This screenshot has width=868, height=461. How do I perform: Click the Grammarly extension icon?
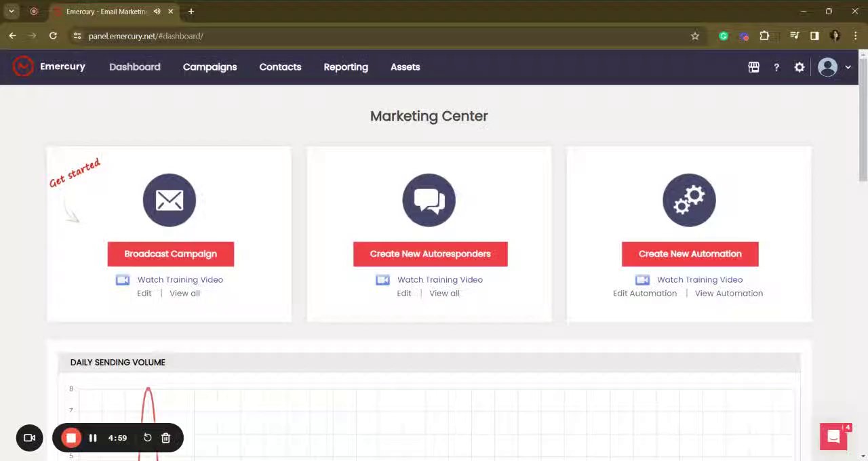pyautogui.click(x=724, y=36)
